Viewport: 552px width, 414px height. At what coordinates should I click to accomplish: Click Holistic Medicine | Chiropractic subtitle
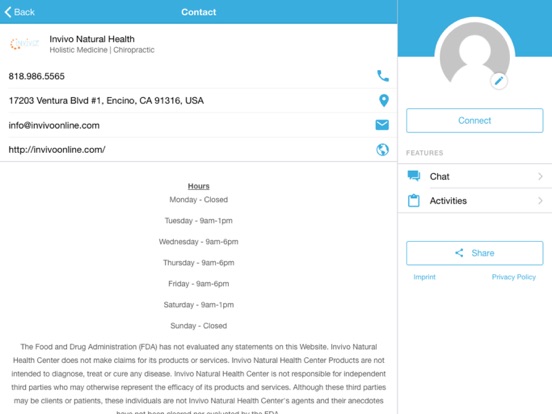pyautogui.click(x=102, y=50)
